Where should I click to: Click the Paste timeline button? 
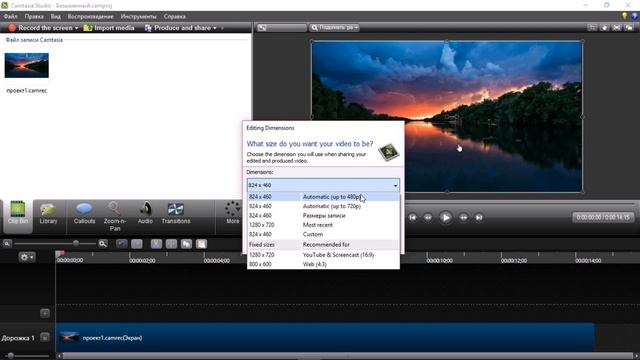coord(201,244)
